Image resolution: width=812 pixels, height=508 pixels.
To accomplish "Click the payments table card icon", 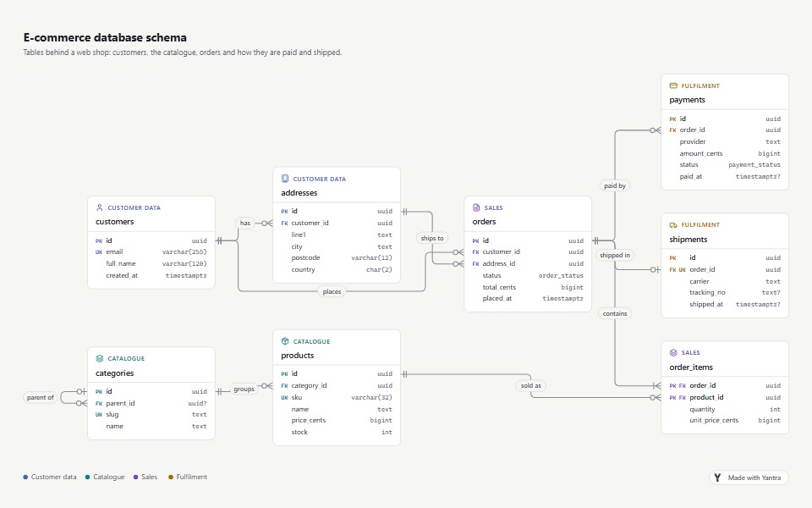I will 673,86.
